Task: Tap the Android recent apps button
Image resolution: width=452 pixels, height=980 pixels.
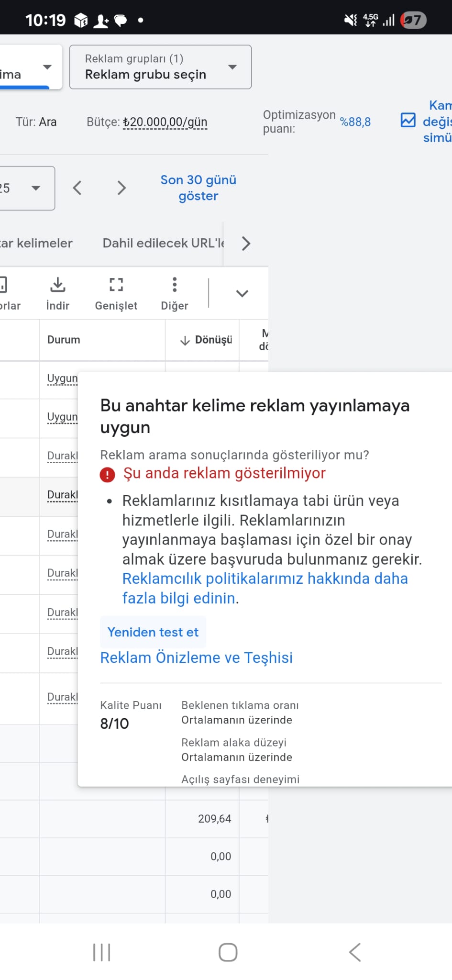Action: (x=102, y=952)
